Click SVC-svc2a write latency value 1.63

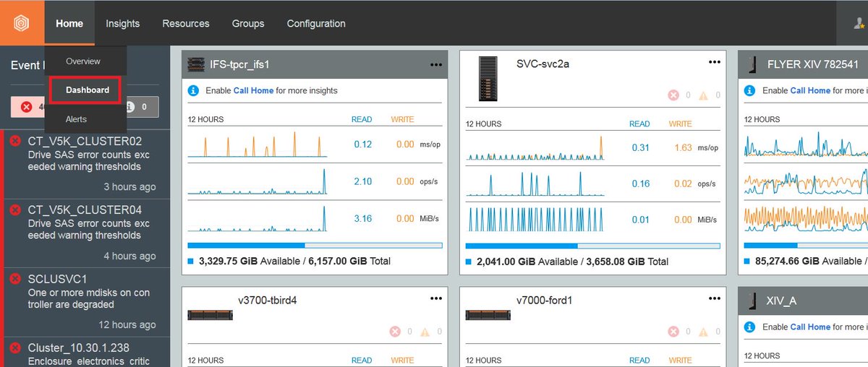pyautogui.click(x=683, y=147)
